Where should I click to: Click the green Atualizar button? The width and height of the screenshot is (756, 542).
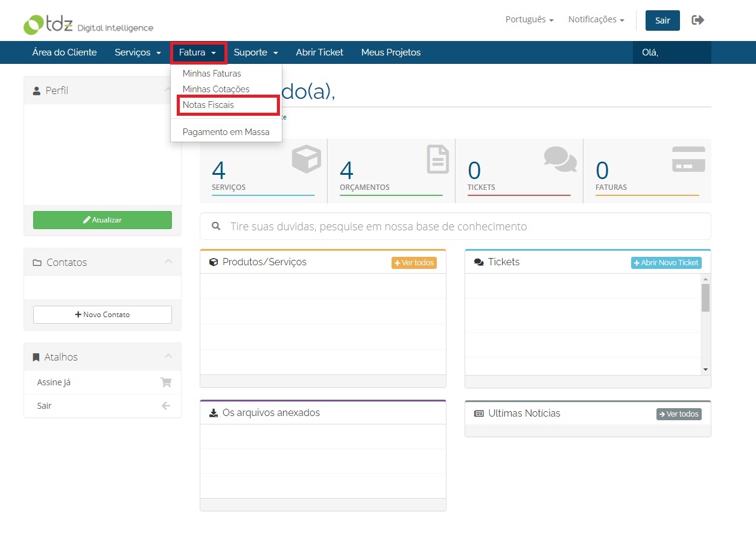pyautogui.click(x=103, y=220)
